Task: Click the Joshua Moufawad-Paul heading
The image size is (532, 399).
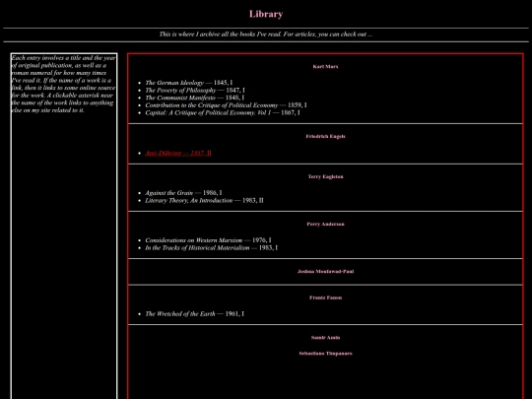Action: (325, 272)
